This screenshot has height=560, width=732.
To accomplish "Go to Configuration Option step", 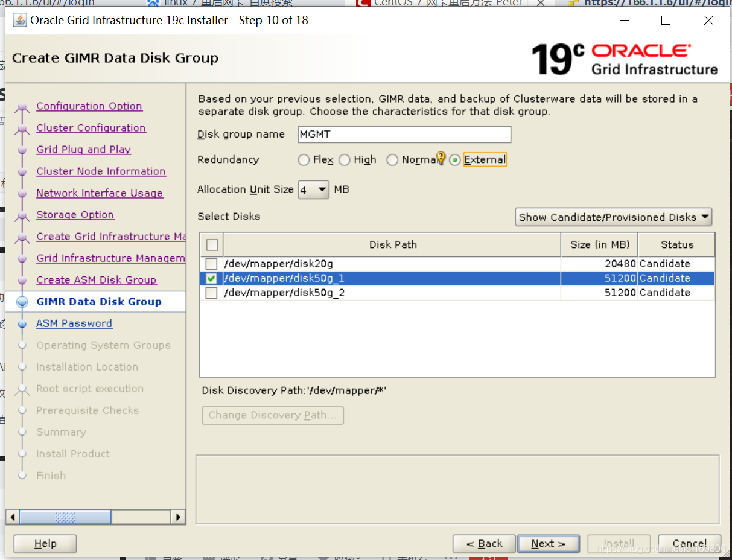I will 89,106.
